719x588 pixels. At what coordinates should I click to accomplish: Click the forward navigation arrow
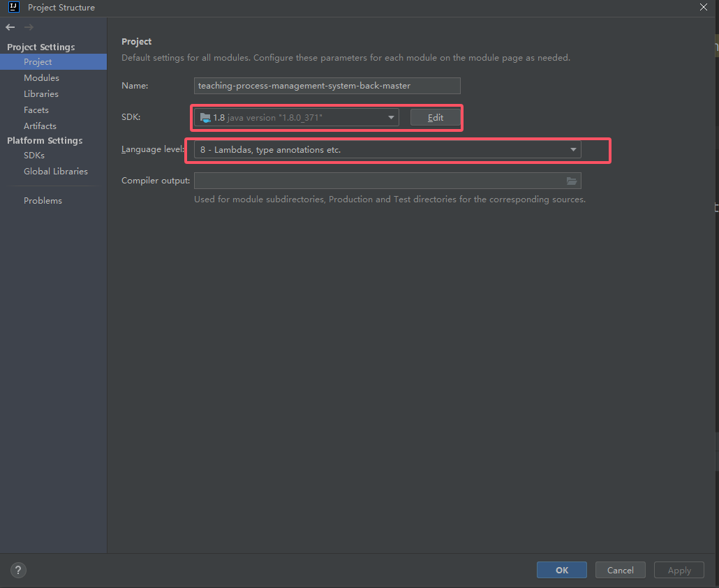click(29, 27)
